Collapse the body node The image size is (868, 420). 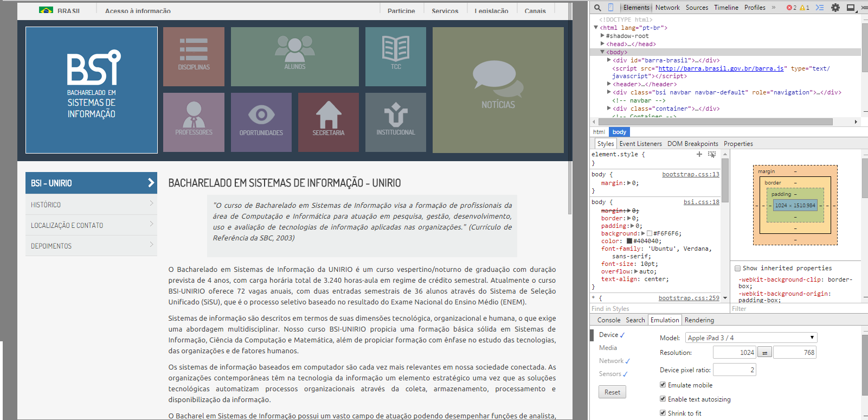[x=602, y=52]
